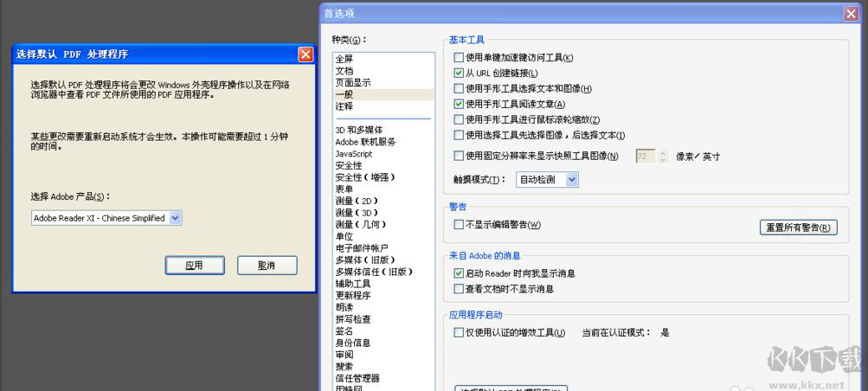
Task: Open 审阅 category
Action: (344, 355)
